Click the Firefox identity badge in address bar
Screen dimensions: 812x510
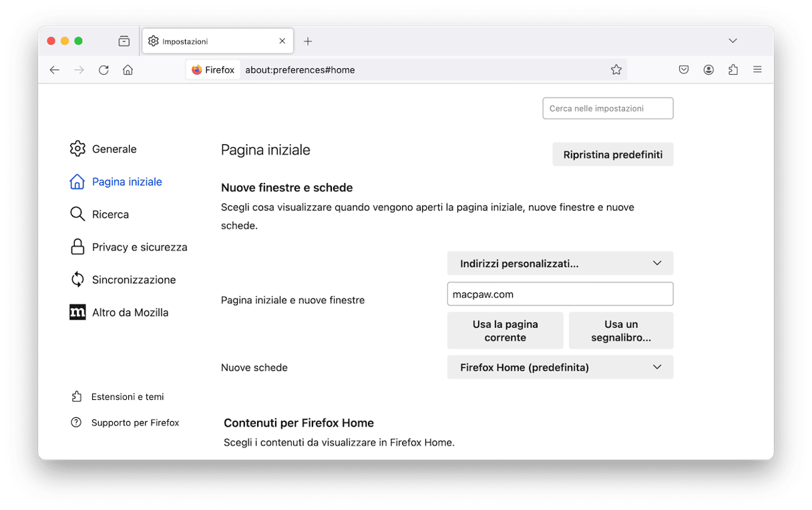(x=214, y=70)
